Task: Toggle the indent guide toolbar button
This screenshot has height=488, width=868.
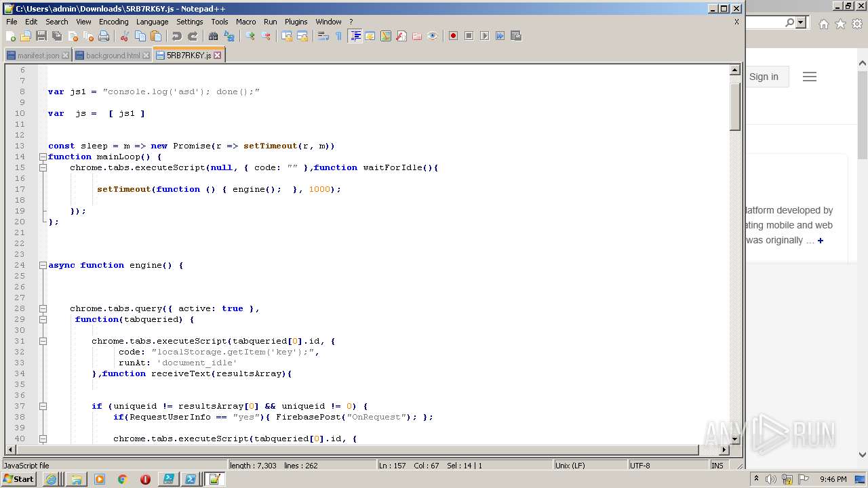Action: click(355, 36)
